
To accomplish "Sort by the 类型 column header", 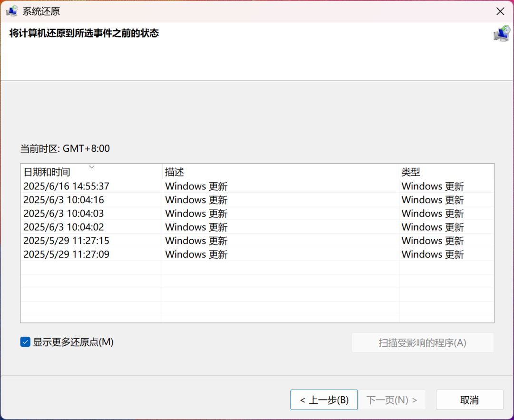I will (x=411, y=172).
